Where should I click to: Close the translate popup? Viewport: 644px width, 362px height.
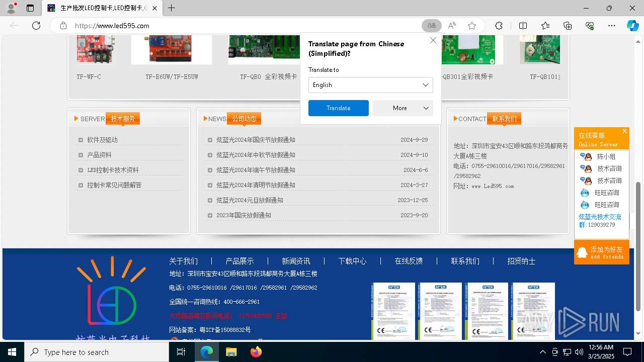(433, 40)
